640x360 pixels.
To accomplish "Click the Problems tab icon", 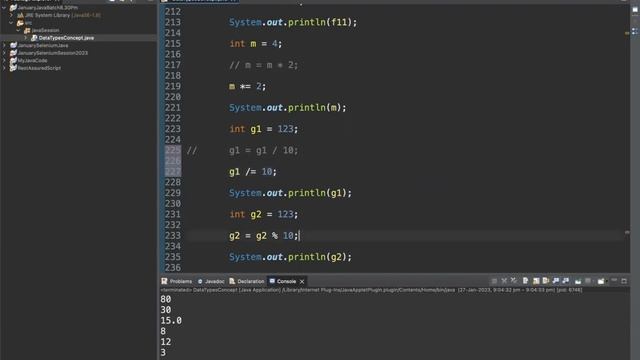I will tap(164, 281).
